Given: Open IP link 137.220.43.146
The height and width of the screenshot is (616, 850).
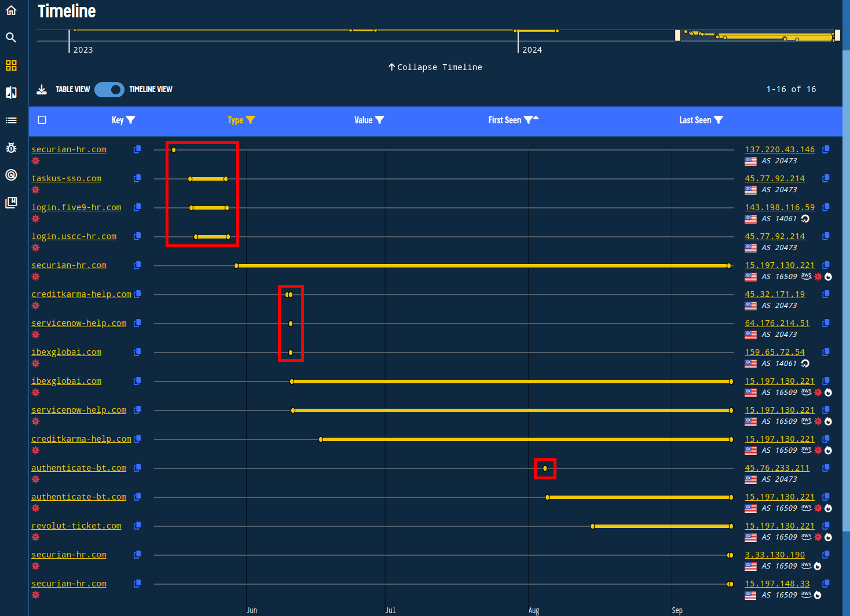Looking at the screenshot, I should coord(780,149).
